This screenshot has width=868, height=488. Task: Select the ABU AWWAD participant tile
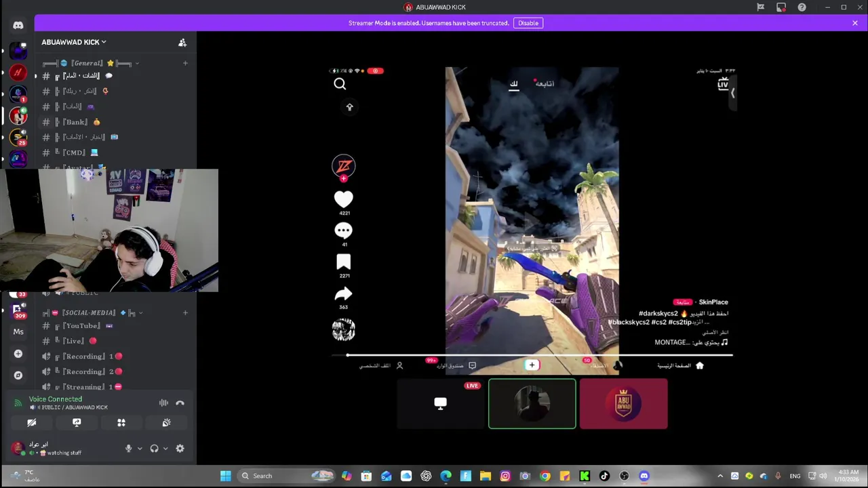point(624,404)
